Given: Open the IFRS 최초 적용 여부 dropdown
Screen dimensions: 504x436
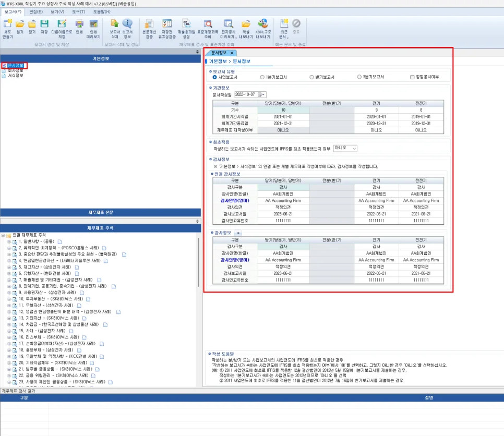Looking at the screenshot, I should (355, 148).
